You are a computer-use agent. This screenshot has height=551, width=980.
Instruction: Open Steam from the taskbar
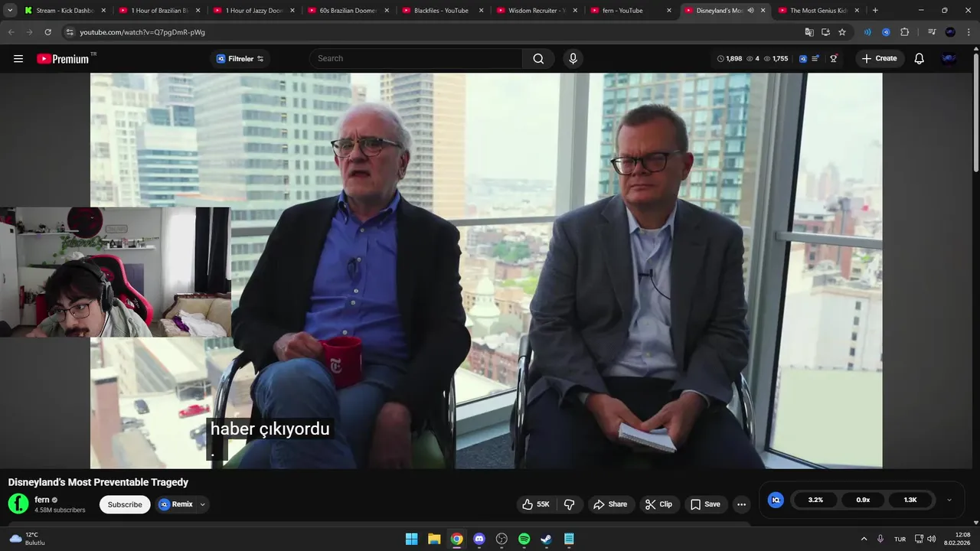click(x=546, y=539)
